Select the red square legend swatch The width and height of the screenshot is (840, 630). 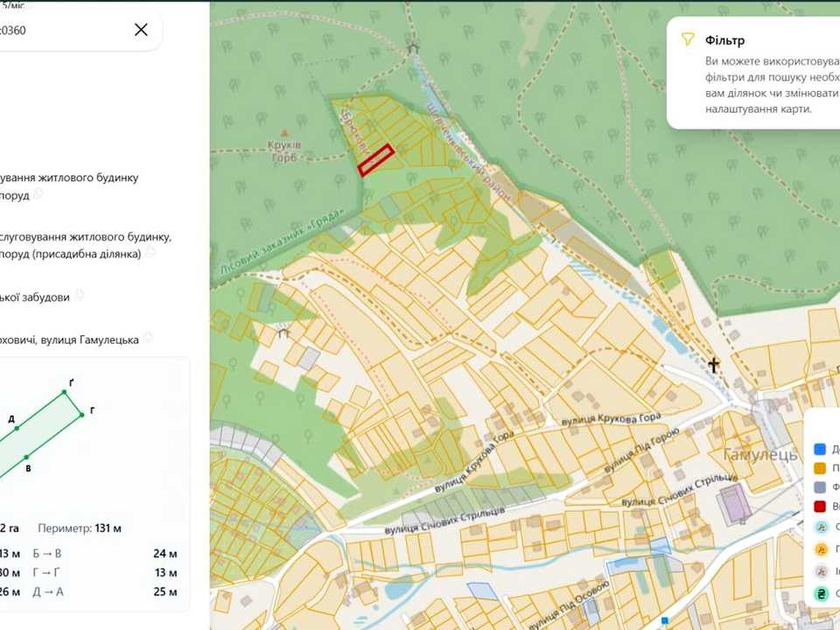pos(820,507)
